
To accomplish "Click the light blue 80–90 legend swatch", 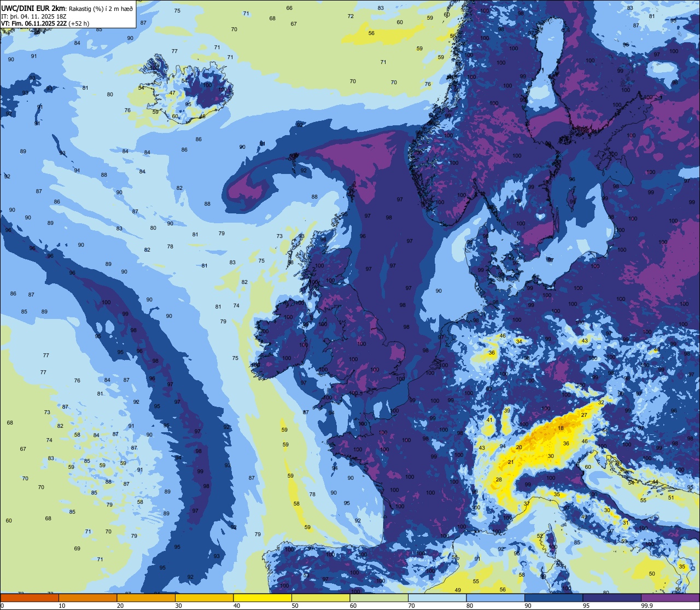I will (x=495, y=597).
